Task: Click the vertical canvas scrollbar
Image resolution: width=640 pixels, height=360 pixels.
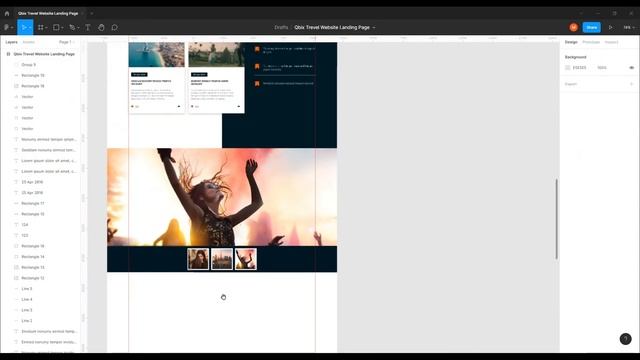Action: click(556, 219)
